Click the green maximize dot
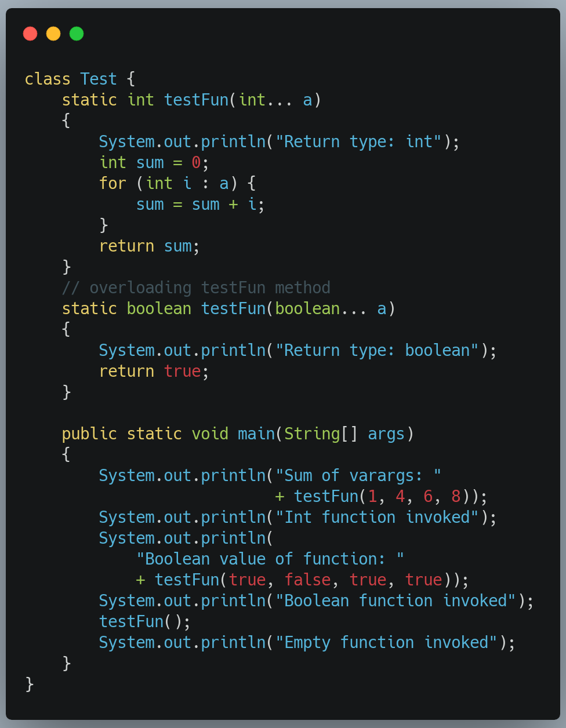The width and height of the screenshot is (566, 728). click(x=77, y=34)
